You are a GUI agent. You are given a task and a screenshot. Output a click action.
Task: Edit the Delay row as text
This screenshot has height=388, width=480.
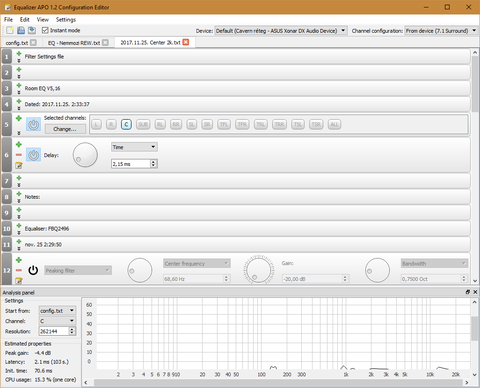[19, 165]
